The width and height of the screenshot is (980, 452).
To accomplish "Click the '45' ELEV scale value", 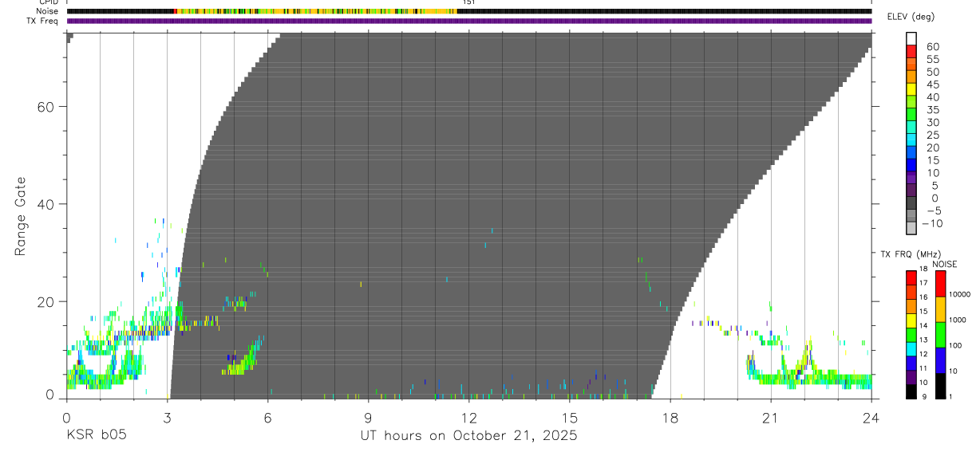I will tap(932, 85).
